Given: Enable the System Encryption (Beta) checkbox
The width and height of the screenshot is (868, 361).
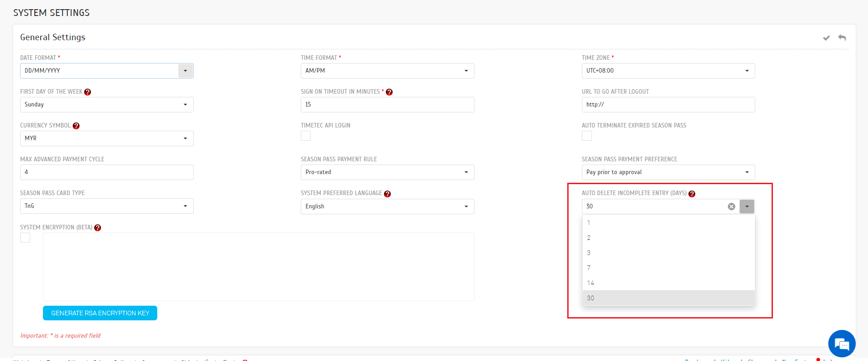Looking at the screenshot, I should [x=25, y=238].
